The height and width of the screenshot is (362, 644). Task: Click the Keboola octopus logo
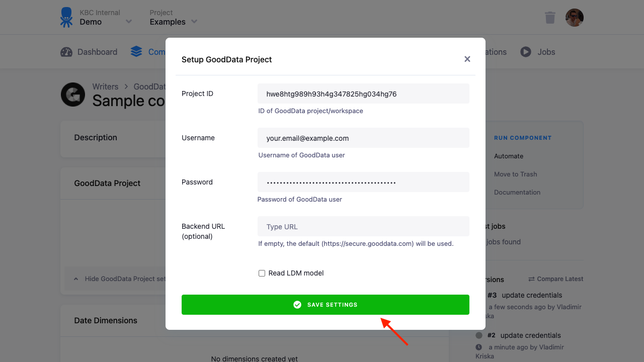click(x=66, y=17)
